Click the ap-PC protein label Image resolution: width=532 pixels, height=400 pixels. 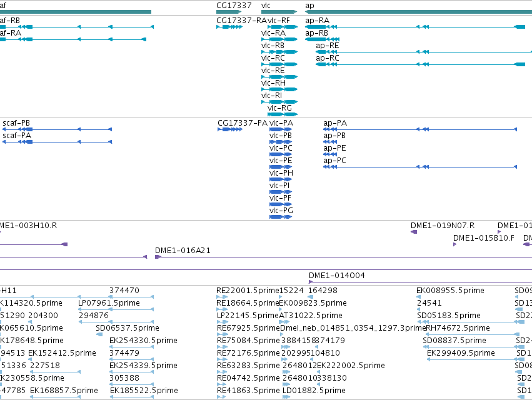(x=334, y=161)
